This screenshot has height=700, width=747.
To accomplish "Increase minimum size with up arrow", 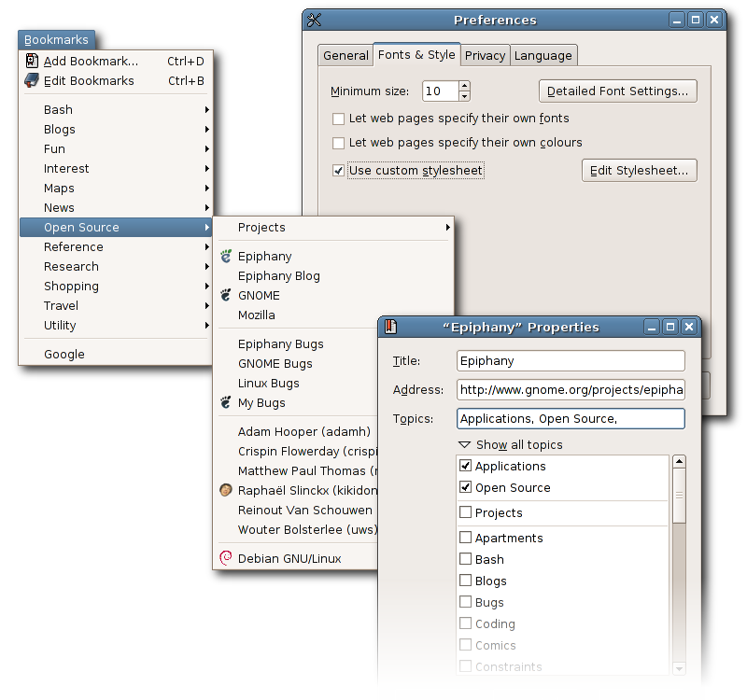I will pyautogui.click(x=464, y=86).
